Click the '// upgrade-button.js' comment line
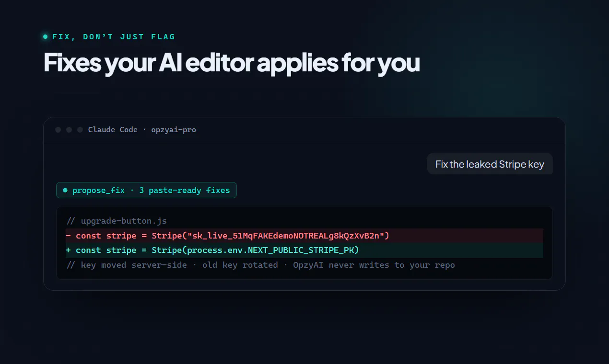 click(x=117, y=221)
